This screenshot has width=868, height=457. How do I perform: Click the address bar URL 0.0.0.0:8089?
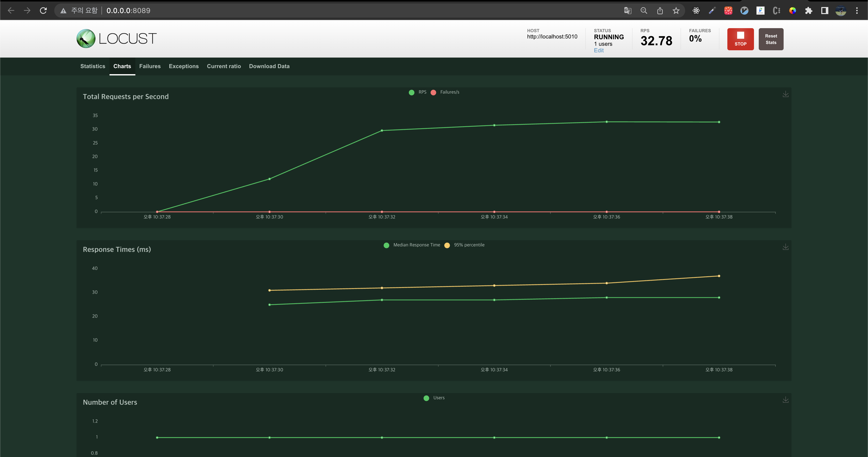128,11
